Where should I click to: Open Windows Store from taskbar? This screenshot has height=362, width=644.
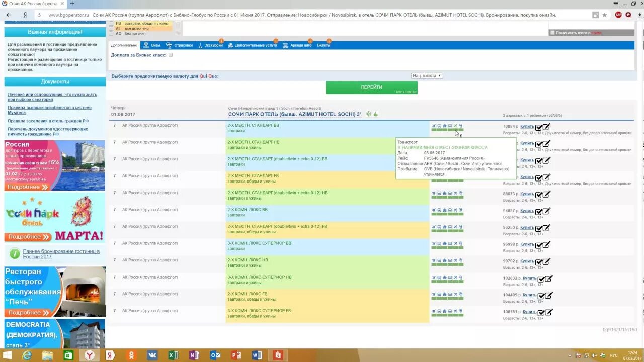pyautogui.click(x=68, y=355)
